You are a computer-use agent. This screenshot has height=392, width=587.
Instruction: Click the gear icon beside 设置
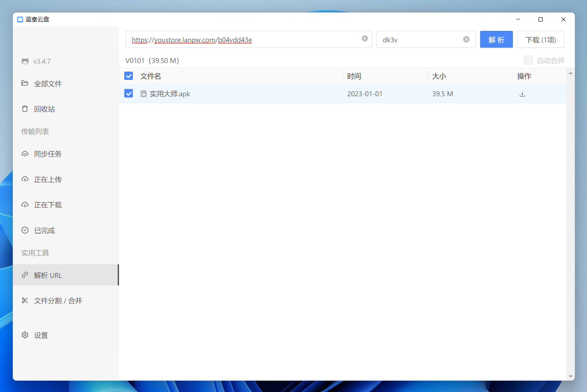25,335
